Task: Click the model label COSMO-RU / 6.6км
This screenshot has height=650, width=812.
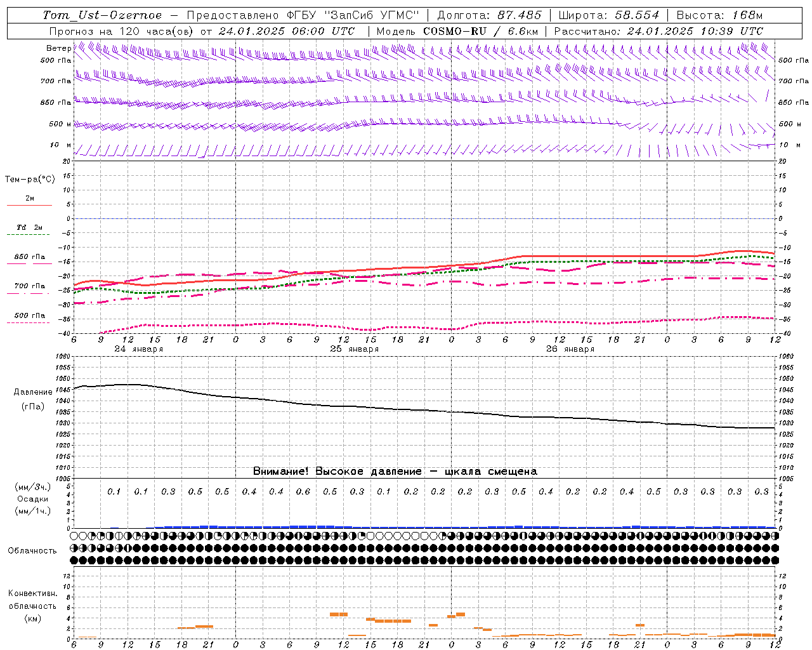Action: [481, 31]
